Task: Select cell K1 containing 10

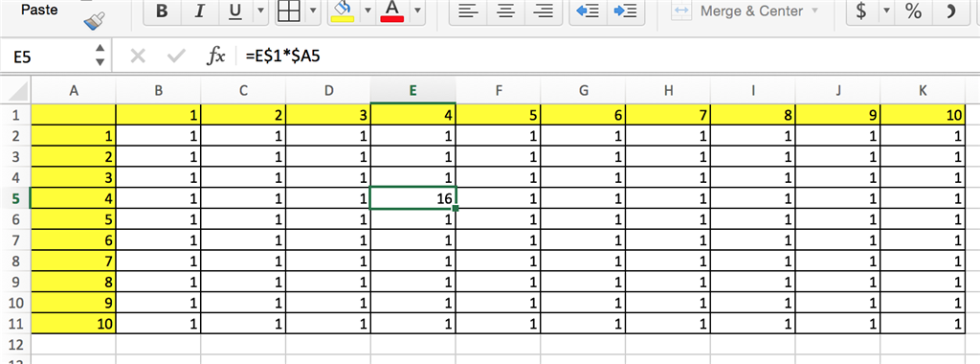Action: [x=923, y=114]
